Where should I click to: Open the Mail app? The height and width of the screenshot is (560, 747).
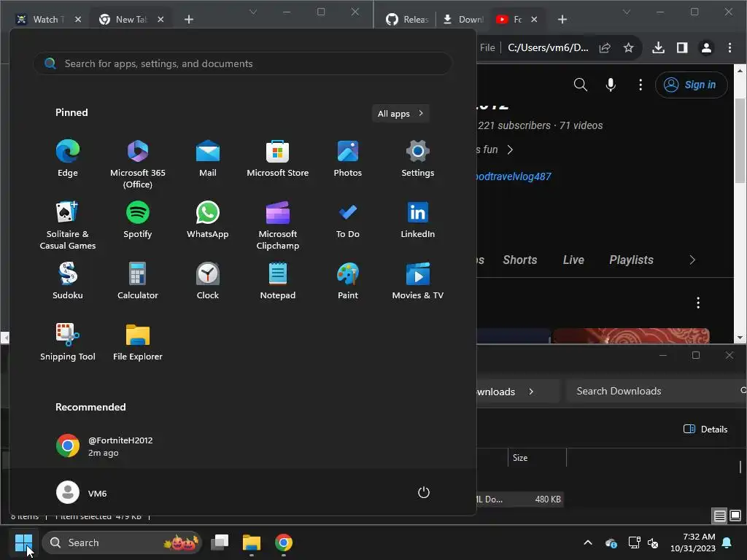coord(208,158)
